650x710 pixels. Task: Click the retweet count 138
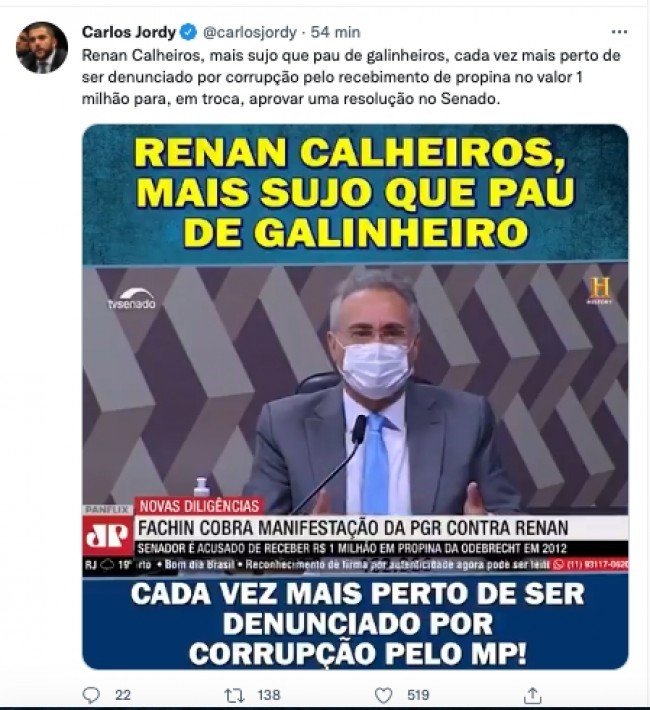[x=269, y=695]
